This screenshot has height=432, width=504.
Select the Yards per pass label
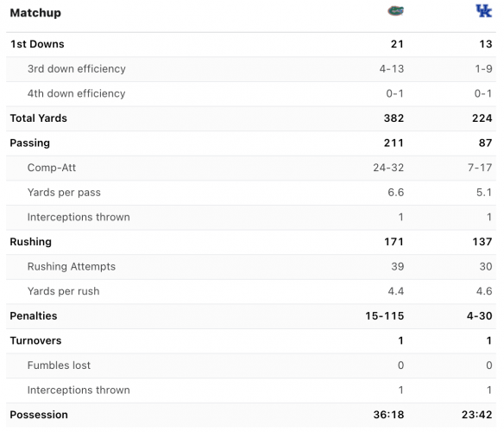click(x=64, y=193)
